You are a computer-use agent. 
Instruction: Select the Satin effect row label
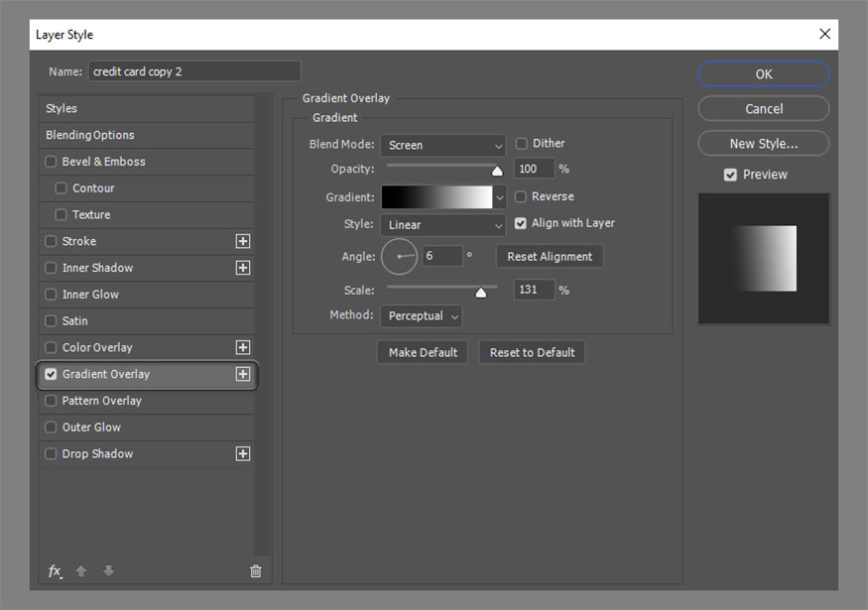coord(74,321)
